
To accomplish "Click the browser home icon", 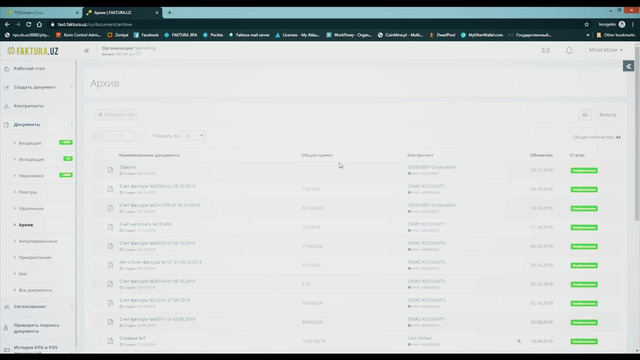I will click(39, 24).
